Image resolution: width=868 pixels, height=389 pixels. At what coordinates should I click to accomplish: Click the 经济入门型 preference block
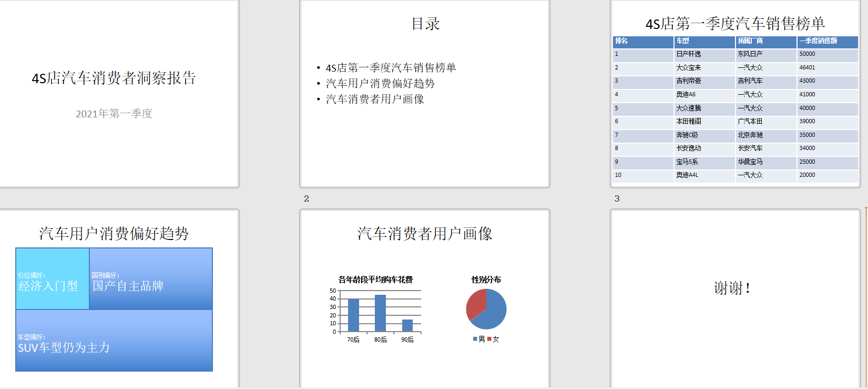click(53, 278)
